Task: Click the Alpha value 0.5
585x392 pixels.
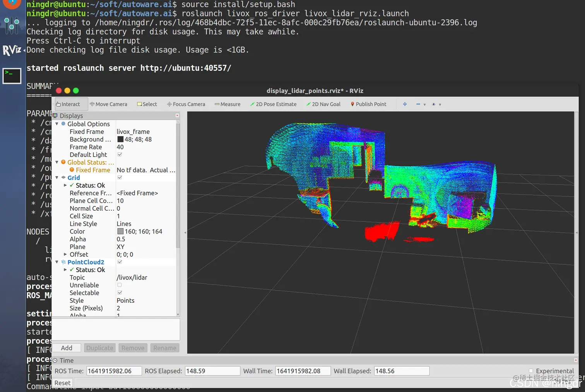Action: tap(121, 239)
